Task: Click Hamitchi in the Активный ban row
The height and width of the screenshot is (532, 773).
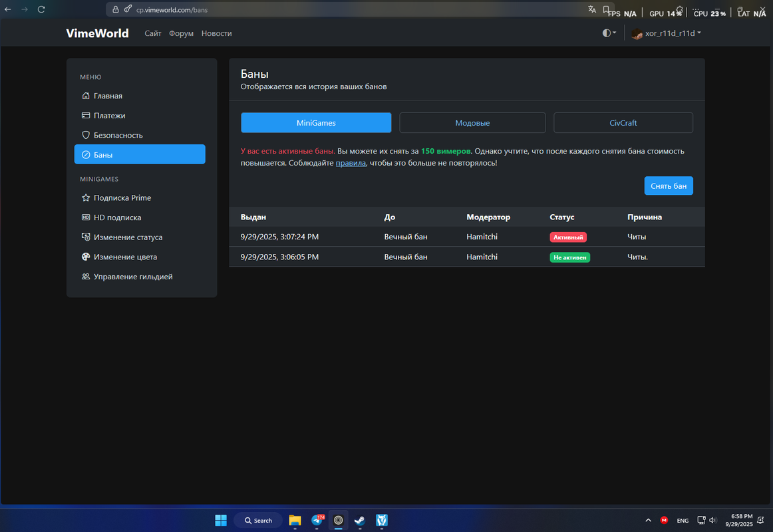Action: [482, 237]
